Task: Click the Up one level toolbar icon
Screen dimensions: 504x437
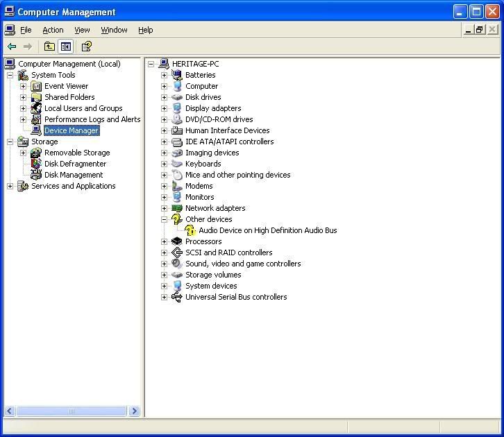Action: (x=49, y=46)
